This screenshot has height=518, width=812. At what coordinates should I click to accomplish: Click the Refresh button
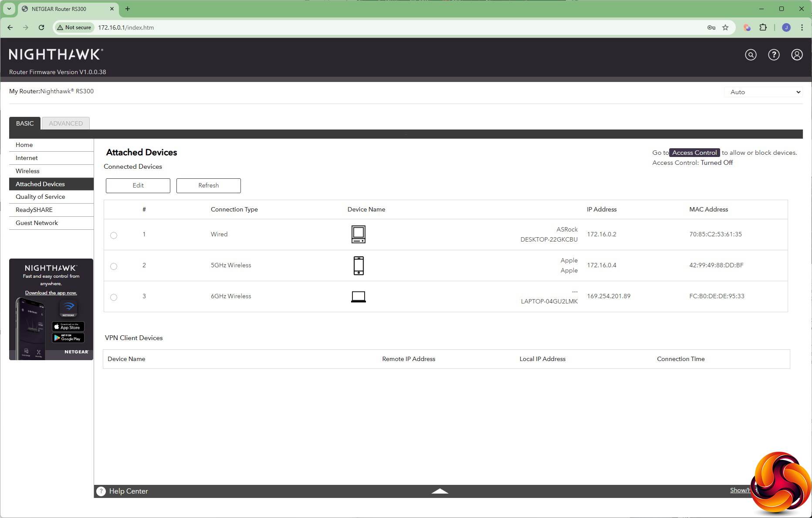209,185
